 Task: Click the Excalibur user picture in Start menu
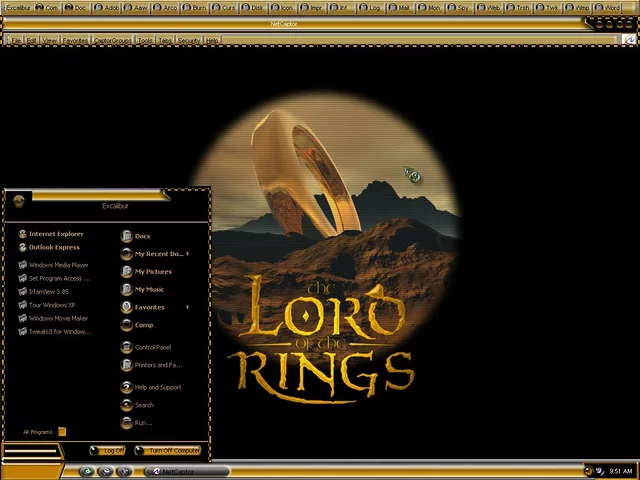point(19,201)
